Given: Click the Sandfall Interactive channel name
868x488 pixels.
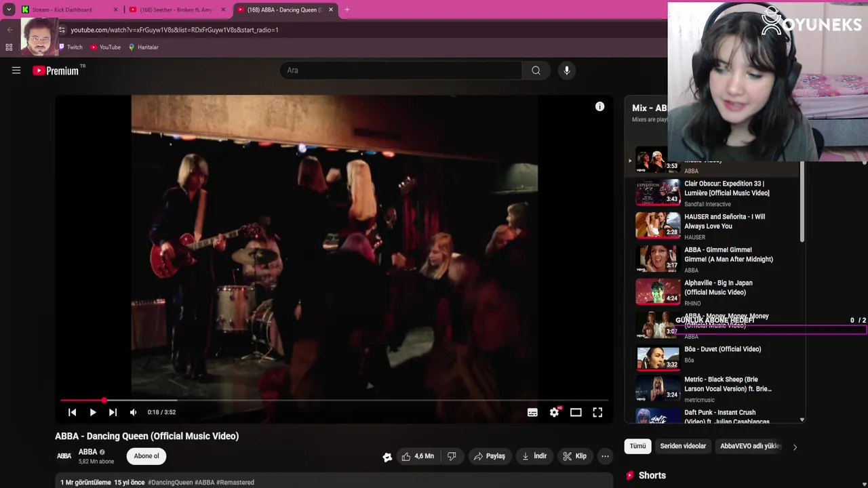Looking at the screenshot, I should point(707,204).
